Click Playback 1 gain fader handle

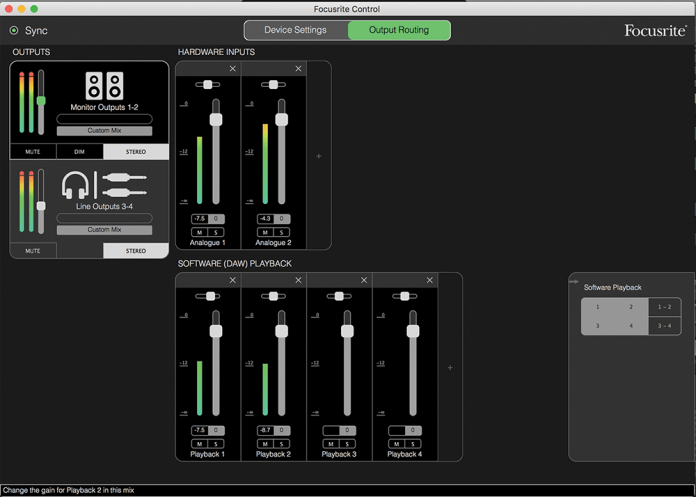point(216,331)
